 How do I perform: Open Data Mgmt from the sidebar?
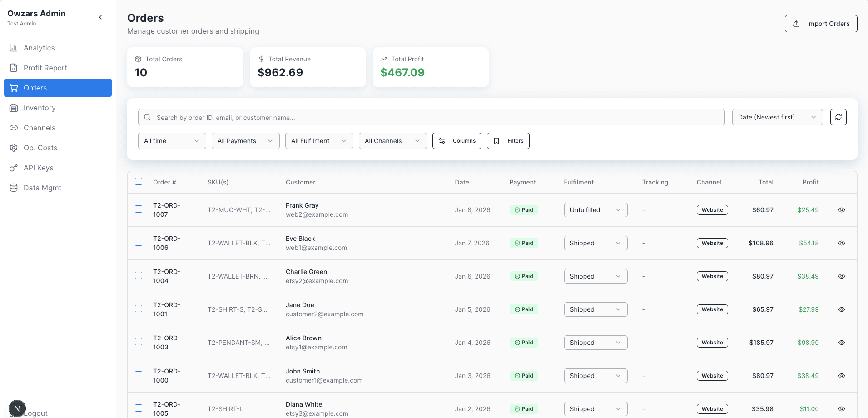pos(42,187)
